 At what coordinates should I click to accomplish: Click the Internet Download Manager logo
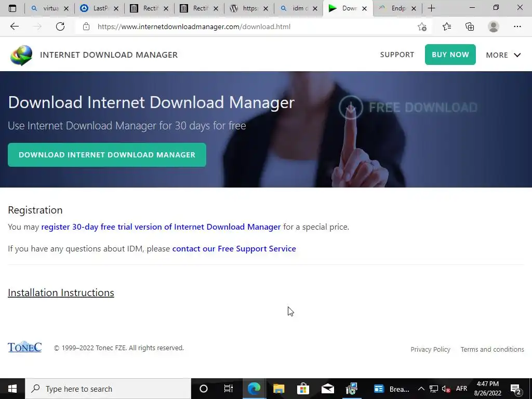[21, 55]
